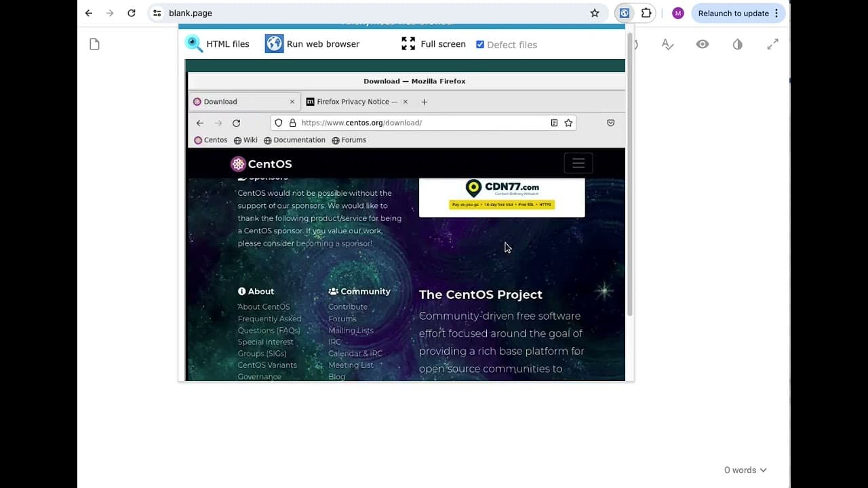Open the CentOS hamburger menu
Image resolution: width=868 pixels, height=488 pixels.
[x=578, y=163]
